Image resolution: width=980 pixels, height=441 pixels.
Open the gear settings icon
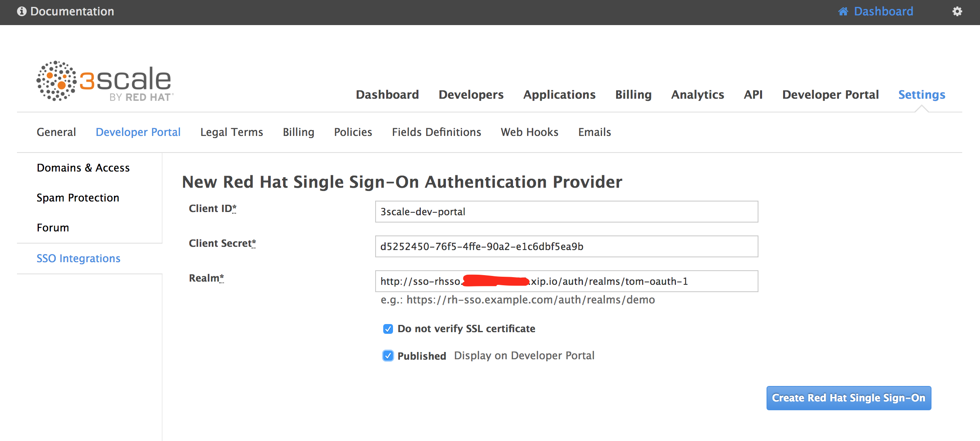(957, 11)
